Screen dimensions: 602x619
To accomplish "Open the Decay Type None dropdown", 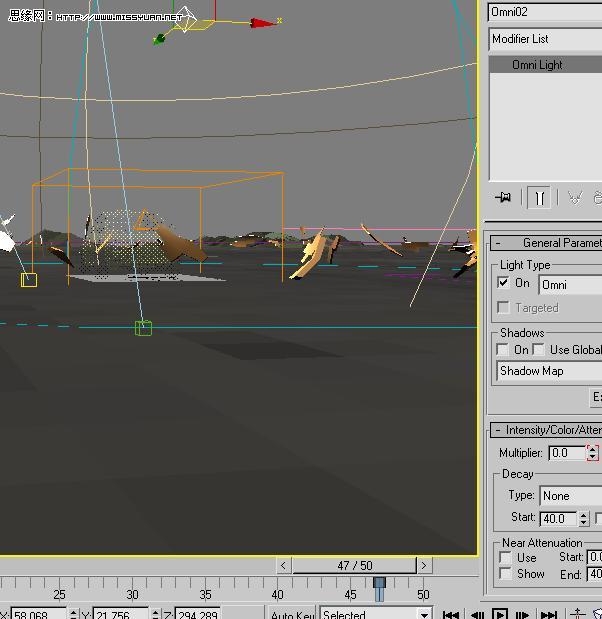I will pos(571,495).
